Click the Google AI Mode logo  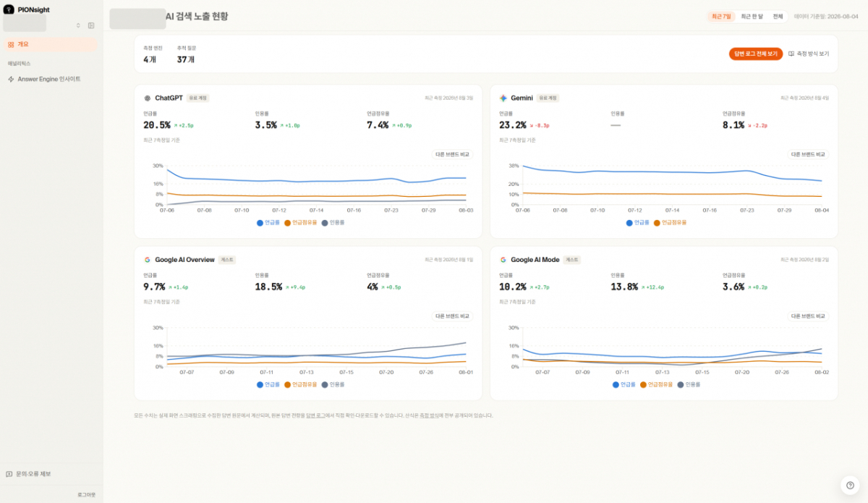503,260
